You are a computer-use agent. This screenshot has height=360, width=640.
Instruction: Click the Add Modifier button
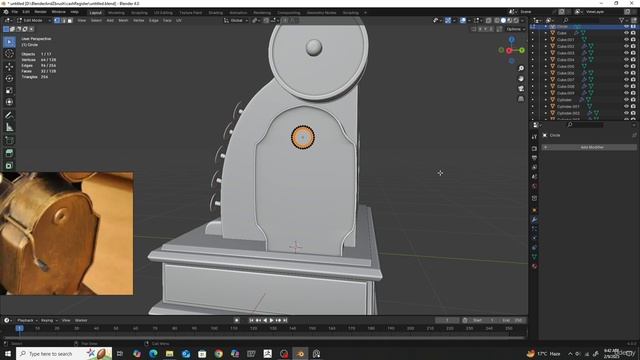[589, 147]
